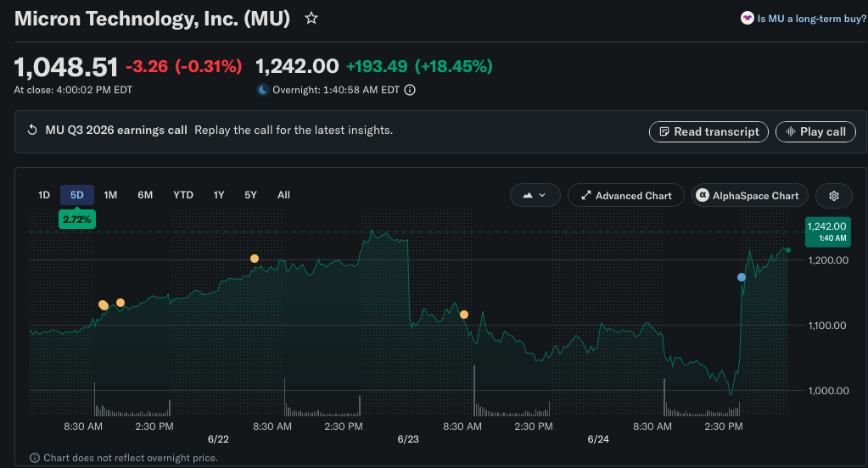Click the blue event marker on the chart
The image size is (868, 468).
click(x=742, y=277)
